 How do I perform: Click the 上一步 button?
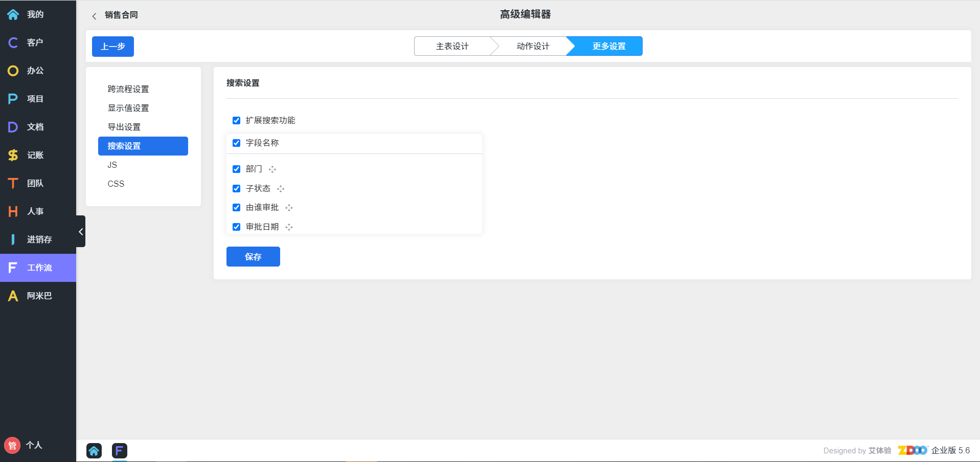113,47
